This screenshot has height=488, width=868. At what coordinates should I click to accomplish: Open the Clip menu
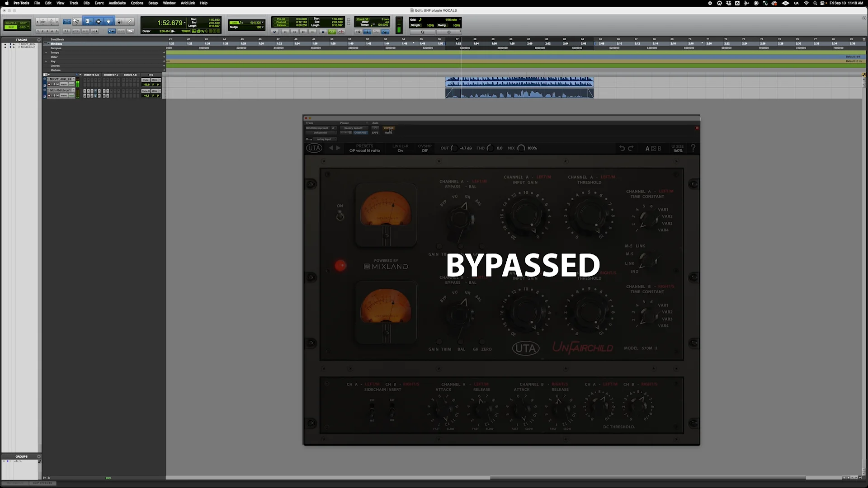86,3
